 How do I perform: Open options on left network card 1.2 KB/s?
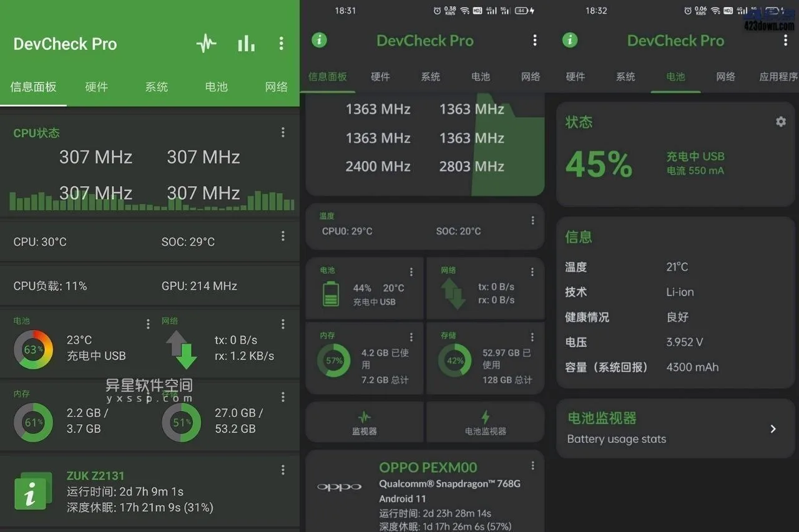tap(283, 324)
